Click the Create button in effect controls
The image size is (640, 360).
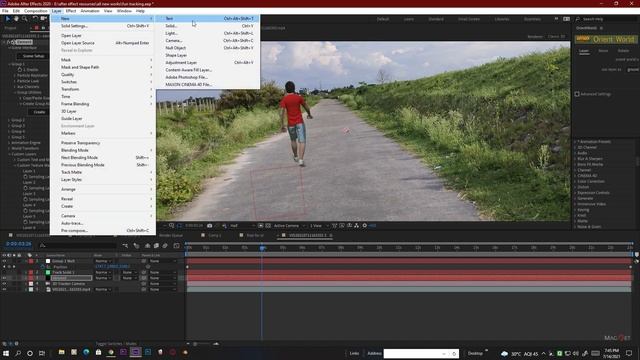pyautogui.click(x=39, y=112)
